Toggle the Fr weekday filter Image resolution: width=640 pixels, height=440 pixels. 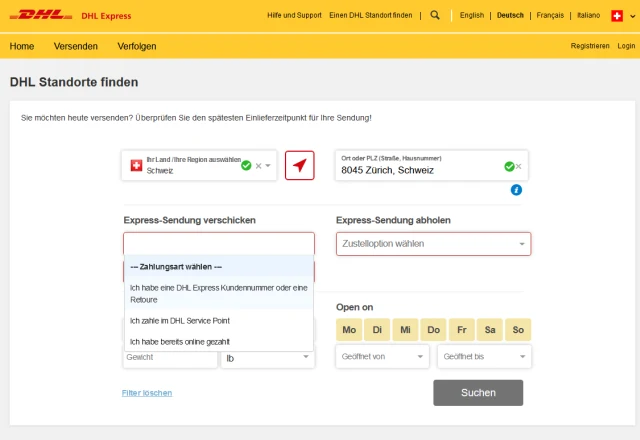click(x=461, y=329)
